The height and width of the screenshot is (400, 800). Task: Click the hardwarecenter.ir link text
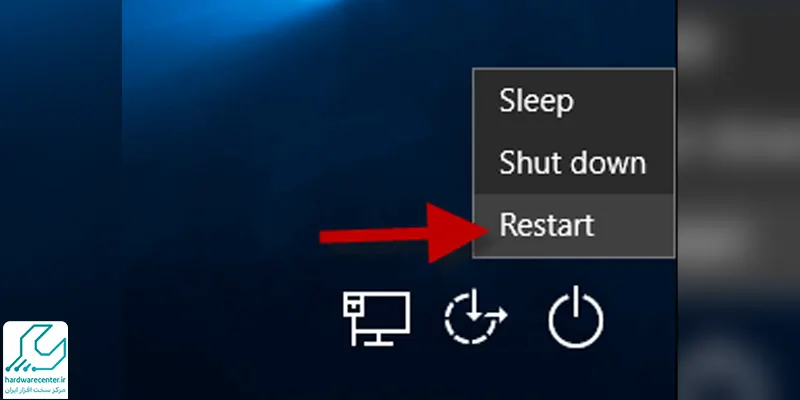coord(35,380)
